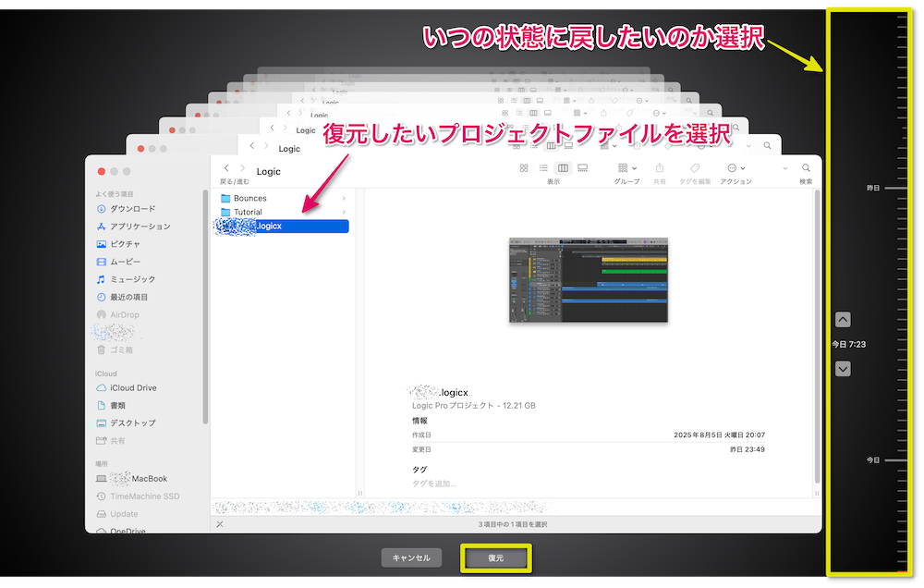Jump to the older backup with up arrow
This screenshot has width=924, height=588.
pyautogui.click(x=844, y=320)
